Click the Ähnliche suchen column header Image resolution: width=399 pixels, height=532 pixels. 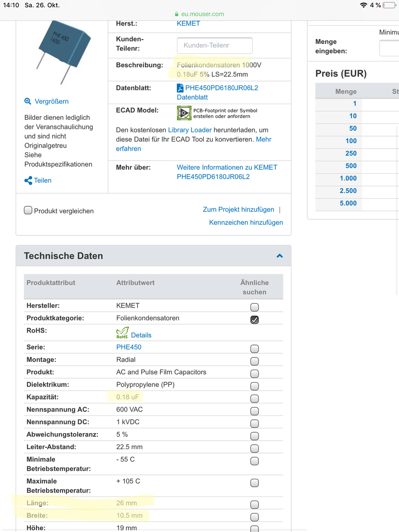tap(254, 287)
